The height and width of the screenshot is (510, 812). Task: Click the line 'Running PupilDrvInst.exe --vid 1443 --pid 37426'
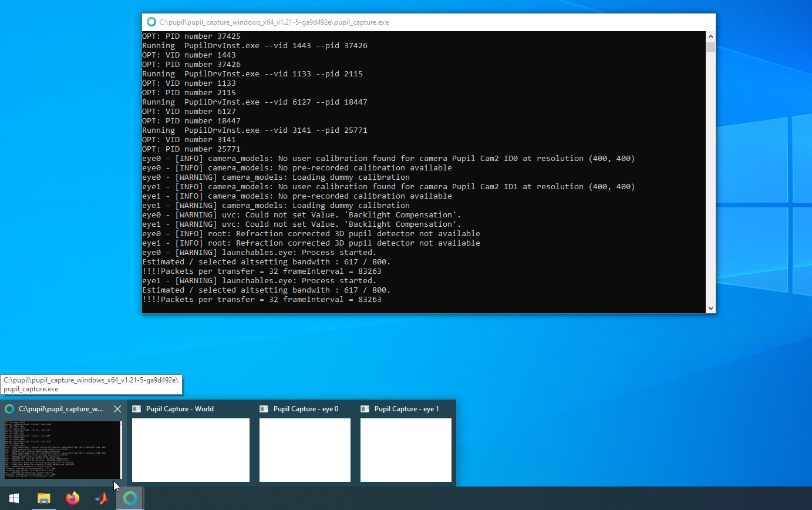point(255,45)
